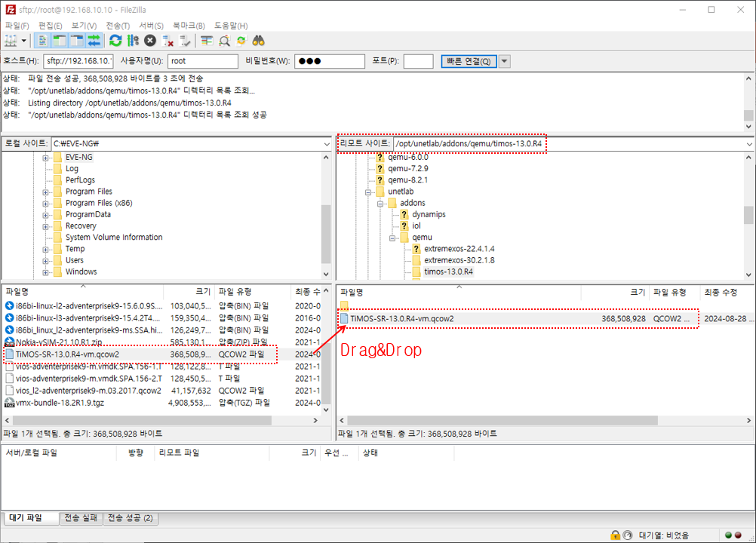Refresh file and folder lists
The image size is (756, 543).
[x=115, y=41]
